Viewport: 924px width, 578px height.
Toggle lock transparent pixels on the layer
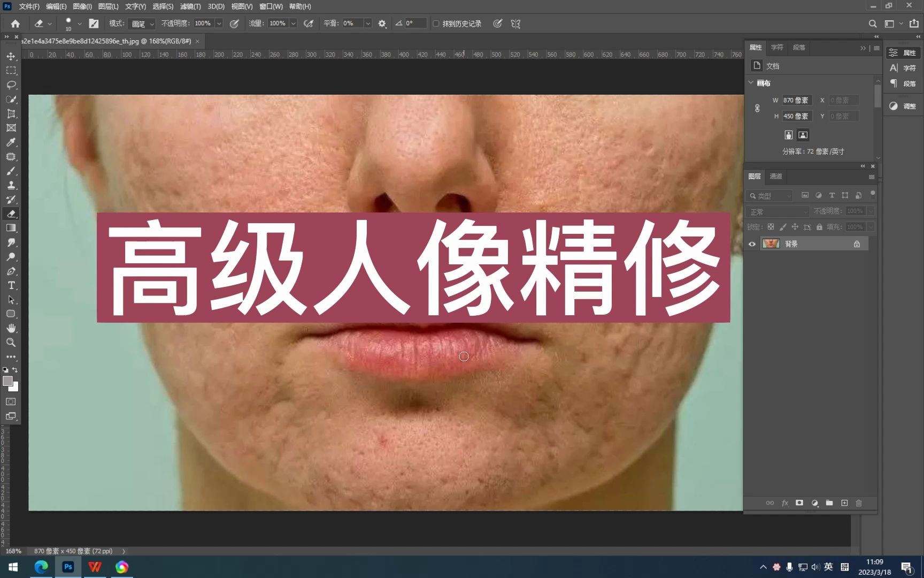[771, 226]
